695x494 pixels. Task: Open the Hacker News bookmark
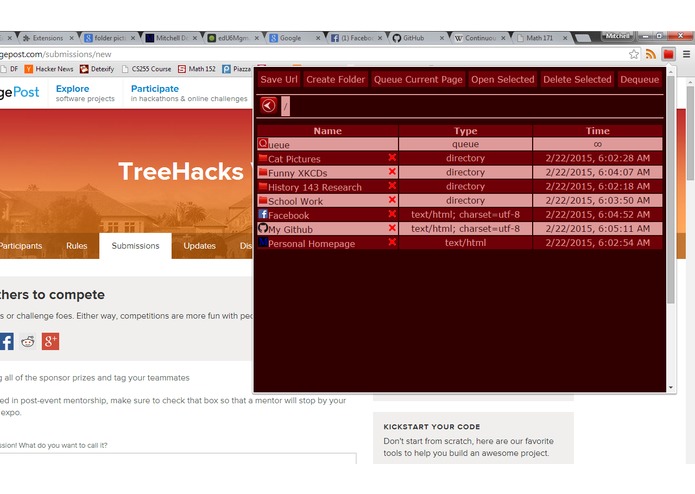[49, 69]
